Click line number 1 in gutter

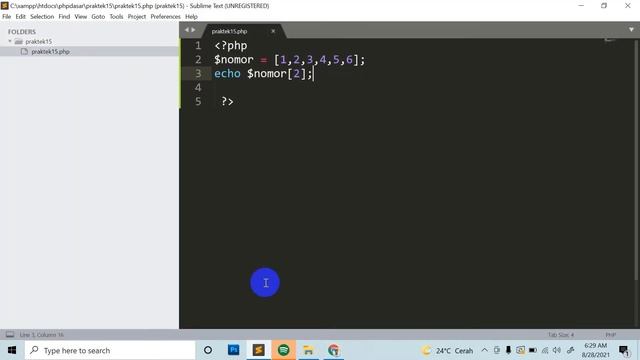click(198, 46)
